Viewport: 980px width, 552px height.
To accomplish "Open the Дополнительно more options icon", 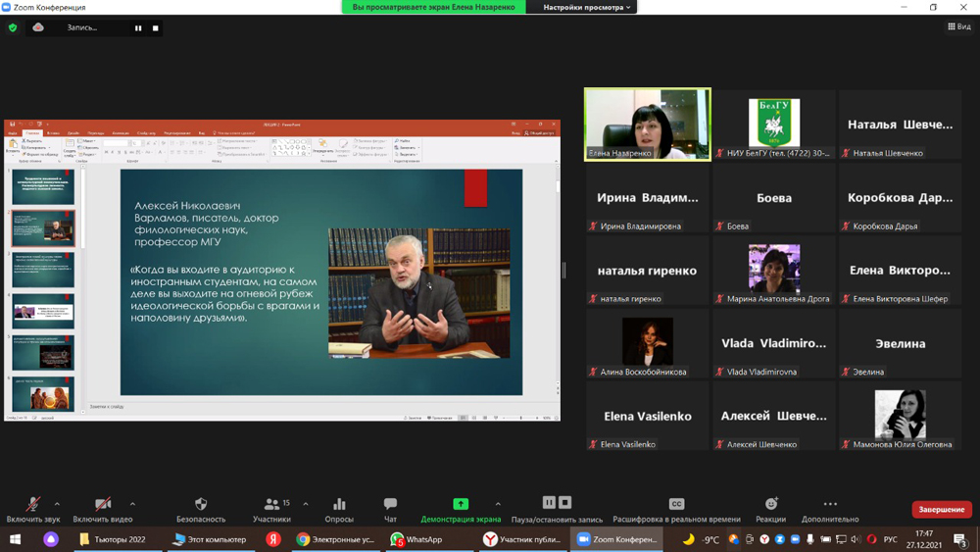I will pyautogui.click(x=830, y=505).
